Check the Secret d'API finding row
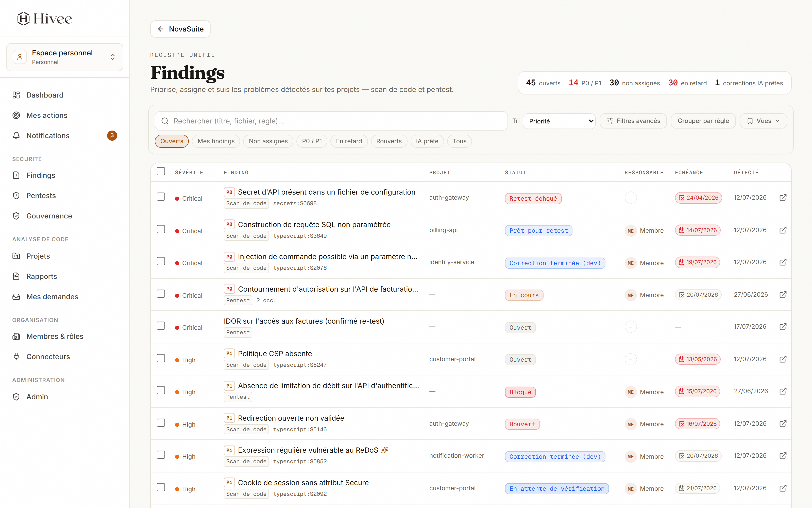This screenshot has height=508, width=812. click(x=161, y=197)
